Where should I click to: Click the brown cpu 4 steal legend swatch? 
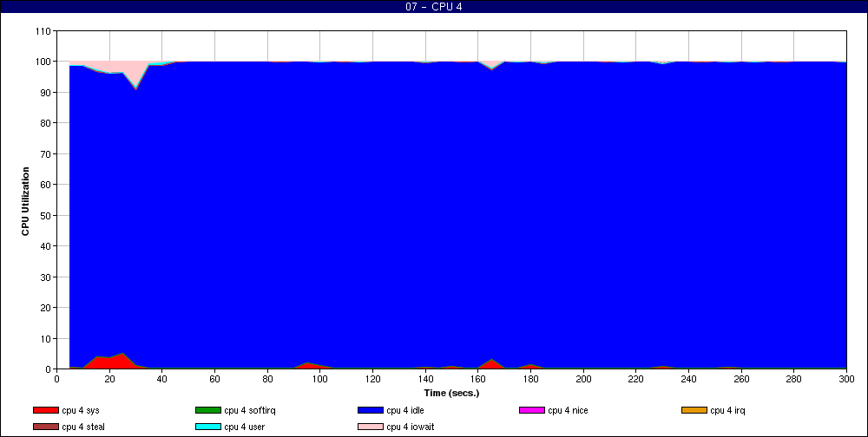tap(45, 427)
